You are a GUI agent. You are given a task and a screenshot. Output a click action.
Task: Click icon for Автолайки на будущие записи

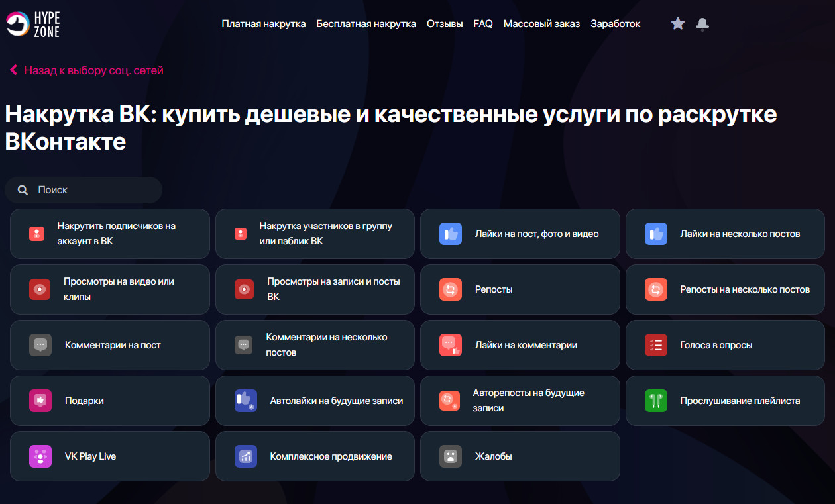(246, 401)
